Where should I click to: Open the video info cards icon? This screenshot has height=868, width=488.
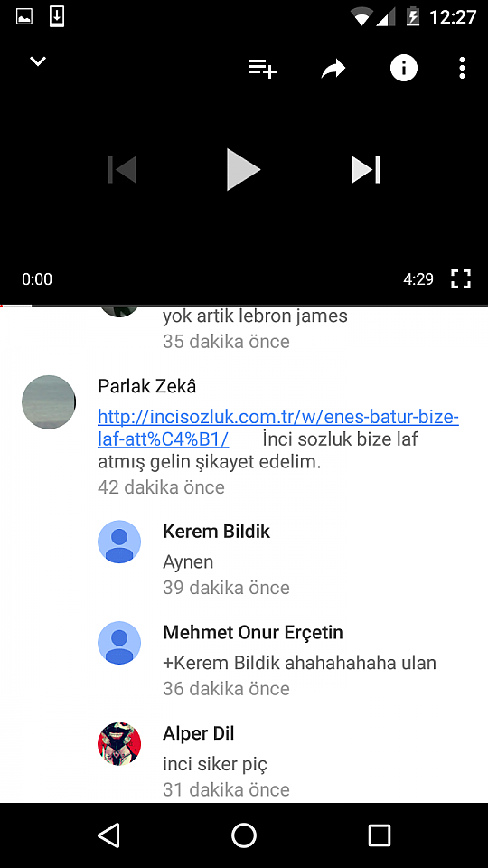pyautogui.click(x=404, y=69)
